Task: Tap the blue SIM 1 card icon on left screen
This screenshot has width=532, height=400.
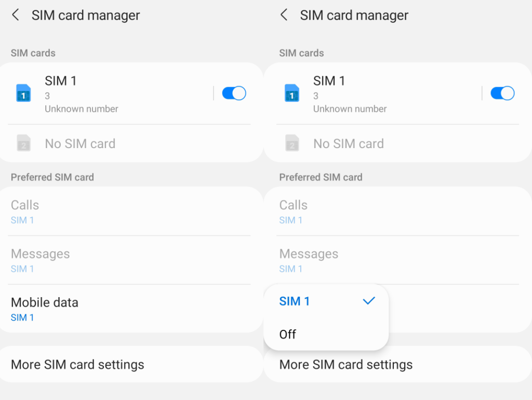Action: (23, 93)
